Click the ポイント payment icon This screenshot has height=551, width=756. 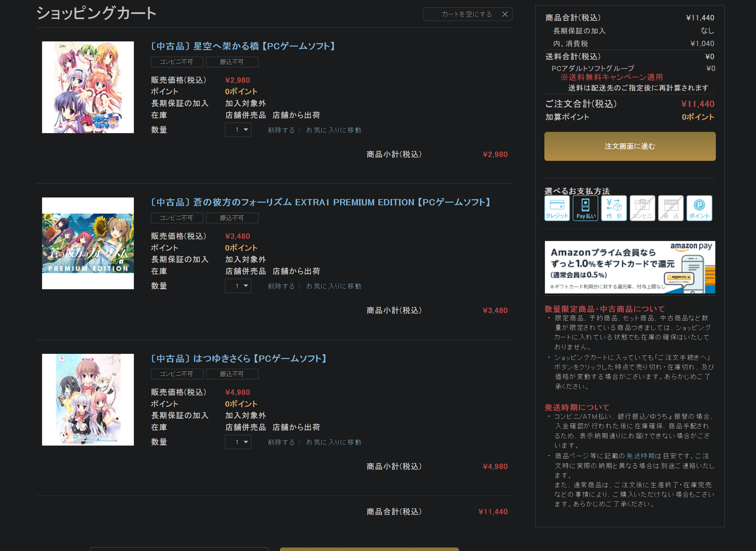(699, 208)
